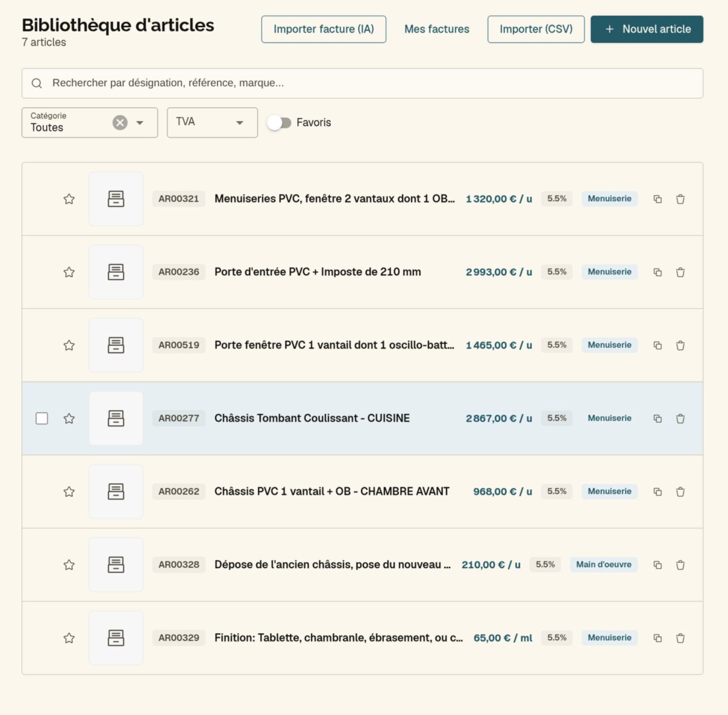Delete article AR00329
The width and height of the screenshot is (728, 715).
680,638
